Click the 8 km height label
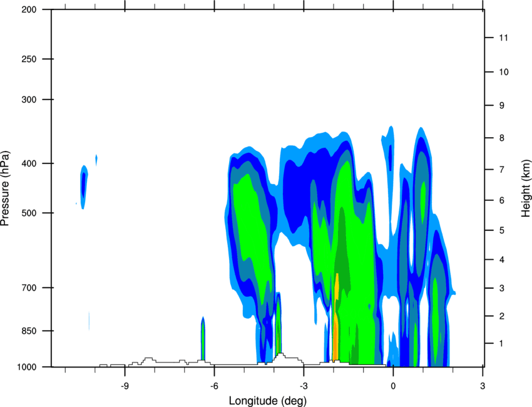Screen dimensions: 532x407 click(502, 138)
